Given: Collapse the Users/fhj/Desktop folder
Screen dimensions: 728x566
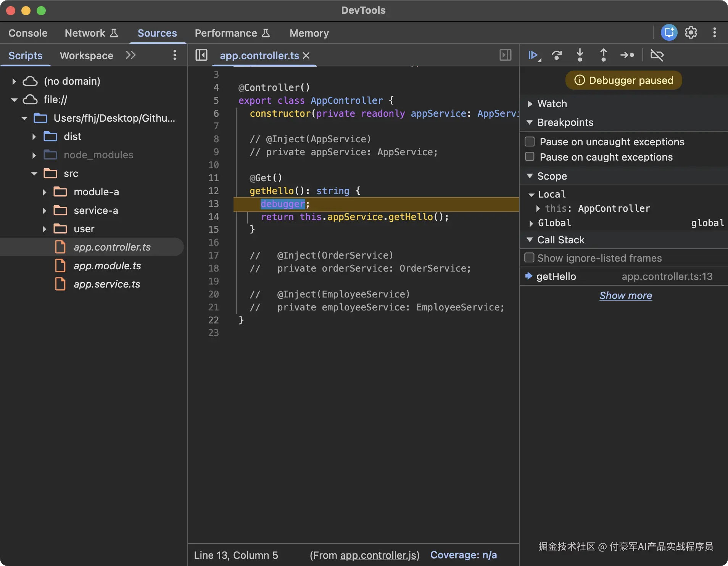Looking at the screenshot, I should pyautogui.click(x=24, y=118).
